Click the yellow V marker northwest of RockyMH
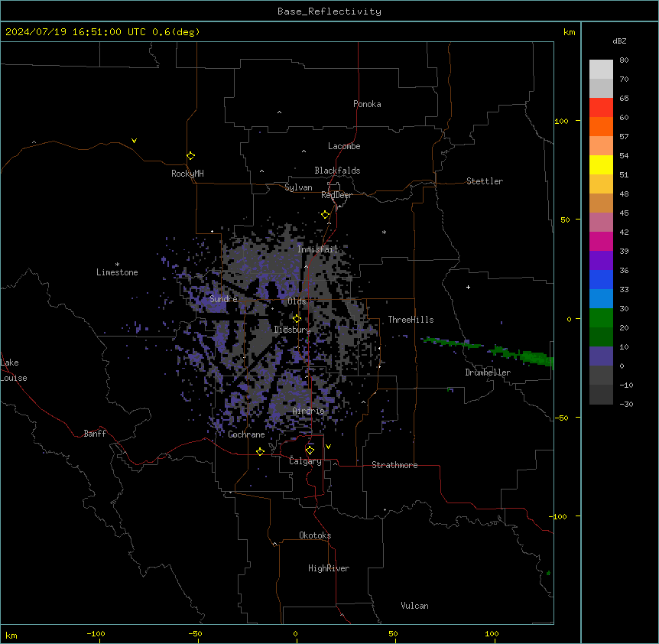The image size is (659, 644). pyautogui.click(x=134, y=141)
